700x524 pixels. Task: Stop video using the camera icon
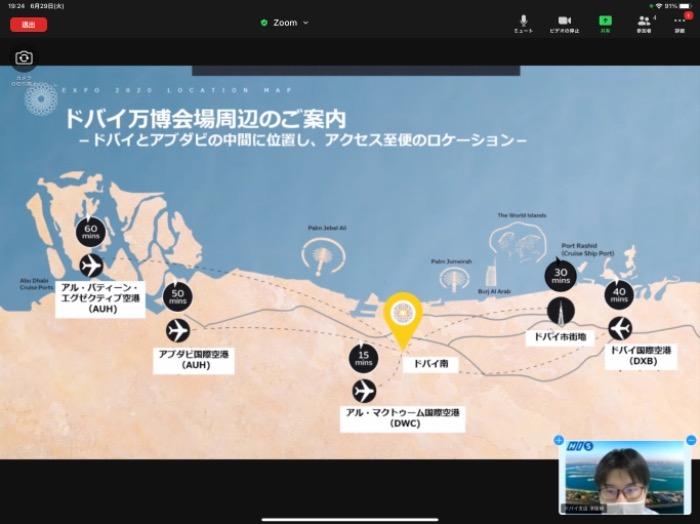point(563,22)
